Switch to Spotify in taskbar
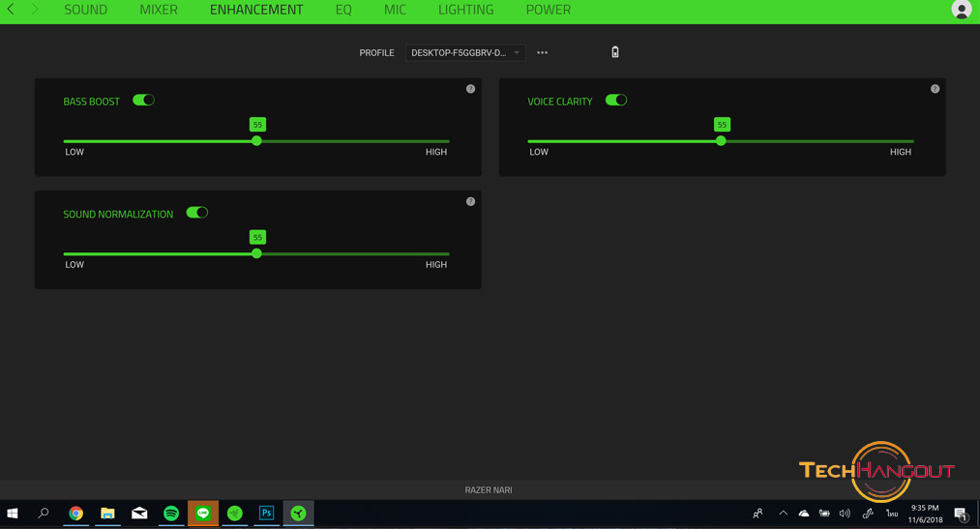This screenshot has width=980, height=529. (x=171, y=514)
